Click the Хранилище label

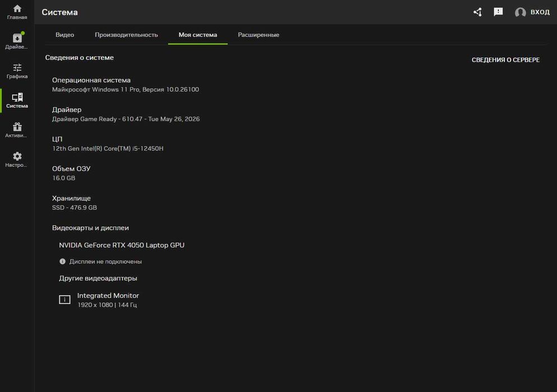(x=71, y=198)
